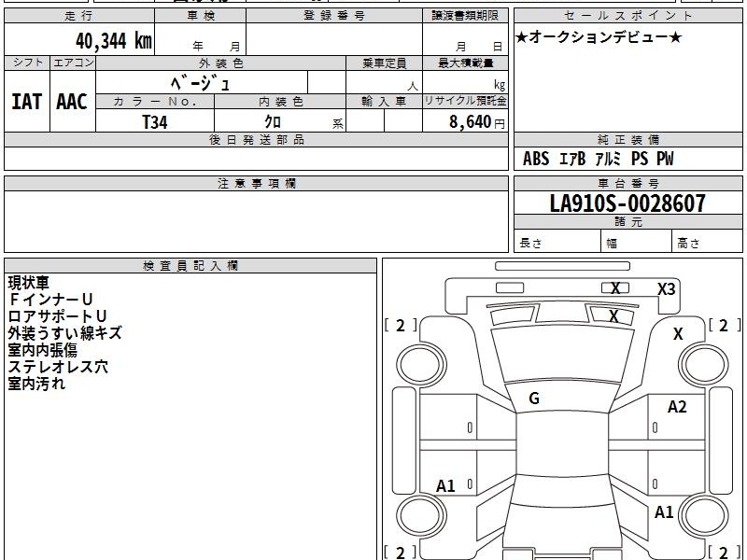Select the exterior color ベージュ
The image size is (747, 560).
pos(200,83)
